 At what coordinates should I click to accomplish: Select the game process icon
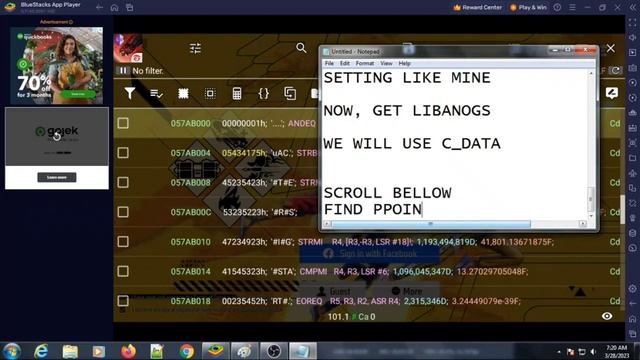(x=129, y=48)
